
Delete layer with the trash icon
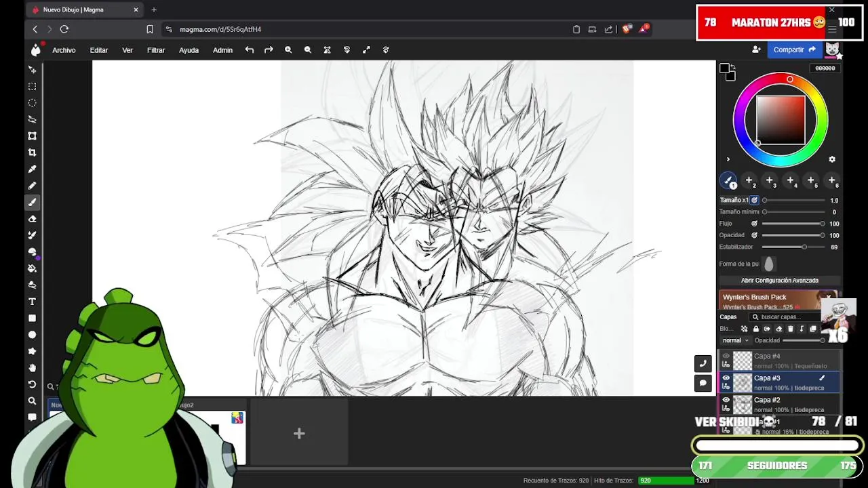(790, 329)
